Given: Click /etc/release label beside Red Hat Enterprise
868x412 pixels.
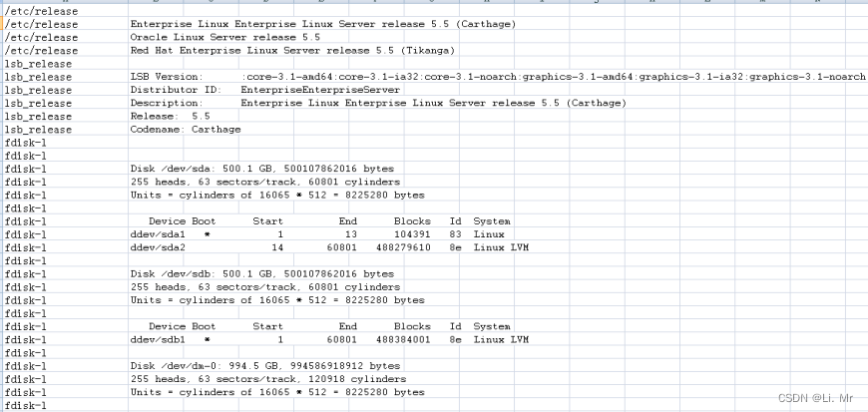Looking at the screenshot, I should 42,51.
